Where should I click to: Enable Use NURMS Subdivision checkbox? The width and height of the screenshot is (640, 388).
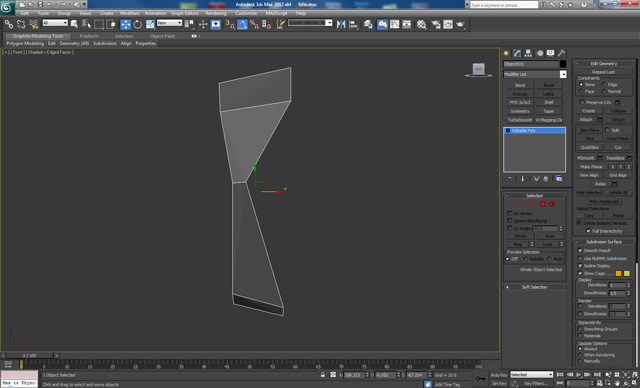pos(580,258)
